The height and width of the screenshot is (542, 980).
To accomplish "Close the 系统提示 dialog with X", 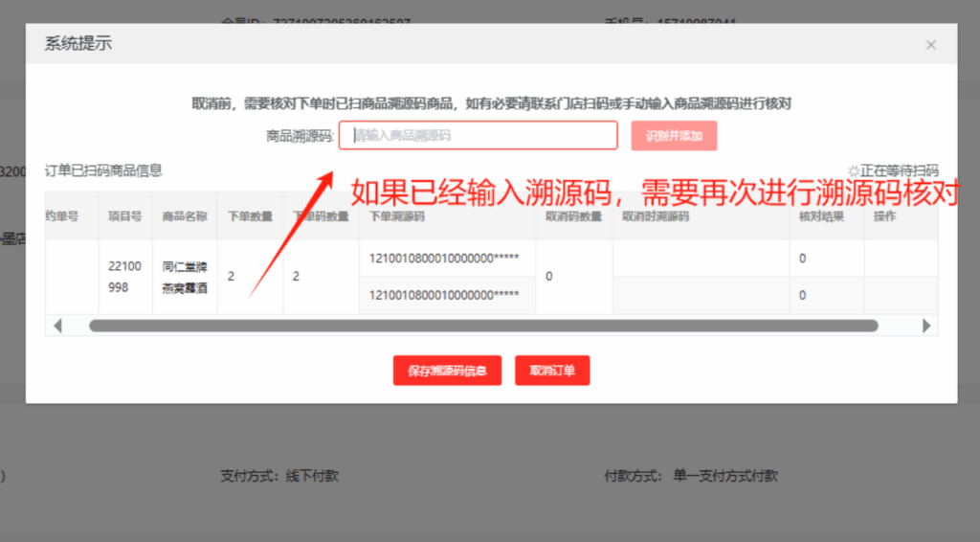I will click(930, 45).
